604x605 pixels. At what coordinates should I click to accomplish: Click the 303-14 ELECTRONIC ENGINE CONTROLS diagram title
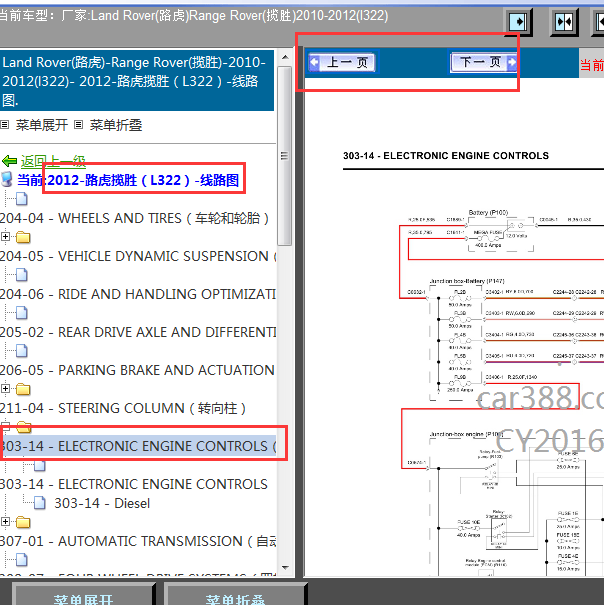point(446,155)
